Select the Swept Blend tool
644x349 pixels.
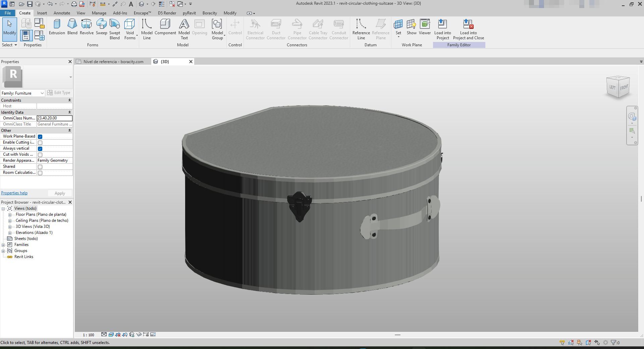click(x=114, y=29)
